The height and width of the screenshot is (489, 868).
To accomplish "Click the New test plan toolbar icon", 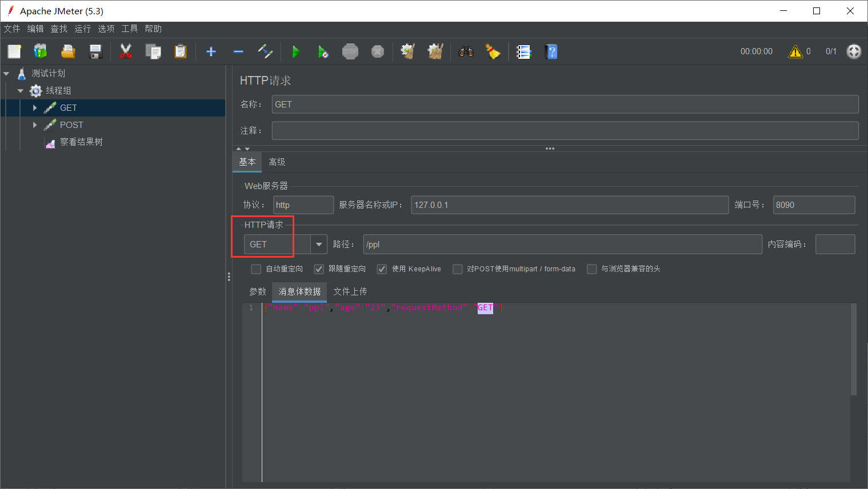I will tap(14, 51).
